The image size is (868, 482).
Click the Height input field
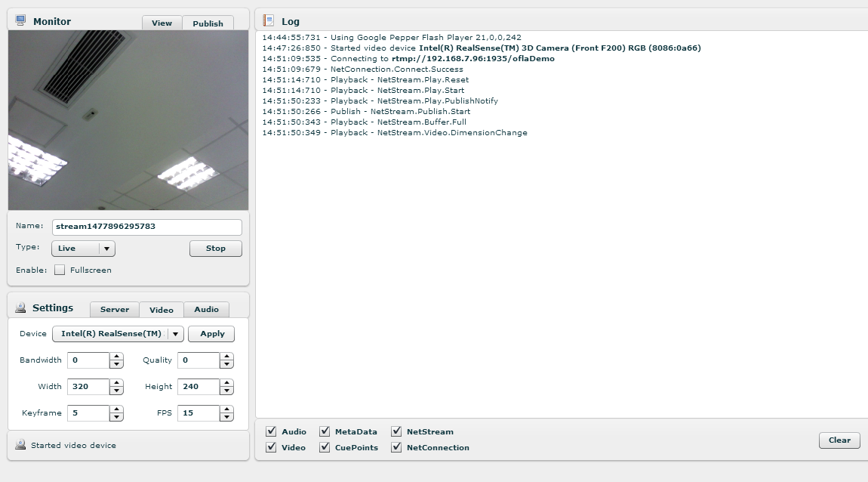199,387
